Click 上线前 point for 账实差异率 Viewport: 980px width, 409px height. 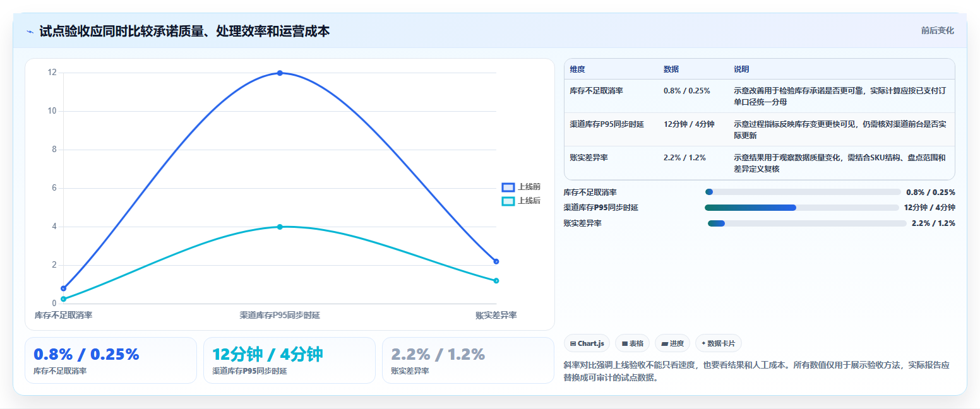pyautogui.click(x=496, y=261)
